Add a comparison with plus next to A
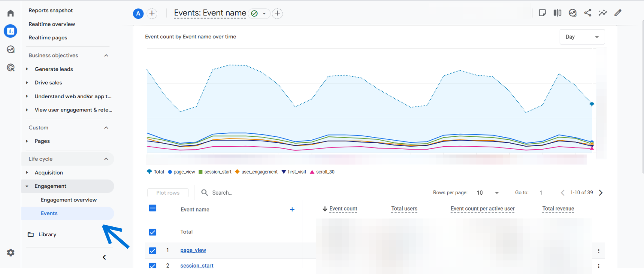Image resolution: width=644 pixels, height=274 pixels. [x=152, y=14]
